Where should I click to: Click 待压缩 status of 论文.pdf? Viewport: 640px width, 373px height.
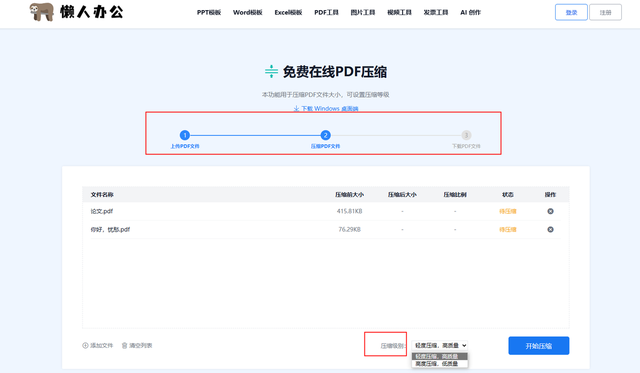coord(507,211)
